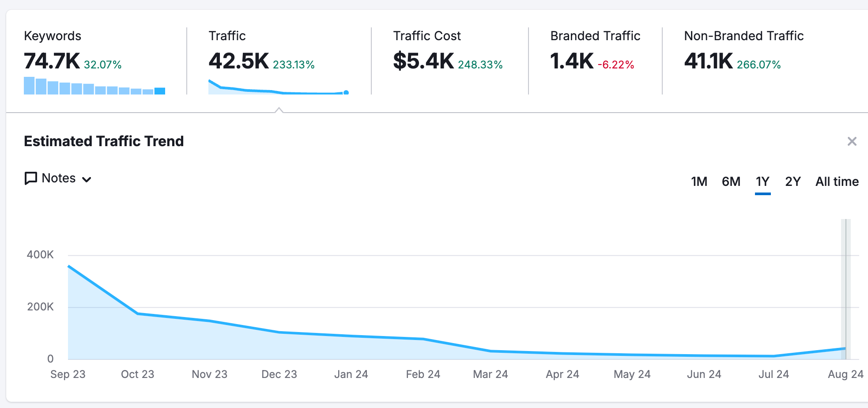Click the 233.13% Traffic change percentage
Image resolution: width=868 pixels, height=408 pixels.
[294, 64]
